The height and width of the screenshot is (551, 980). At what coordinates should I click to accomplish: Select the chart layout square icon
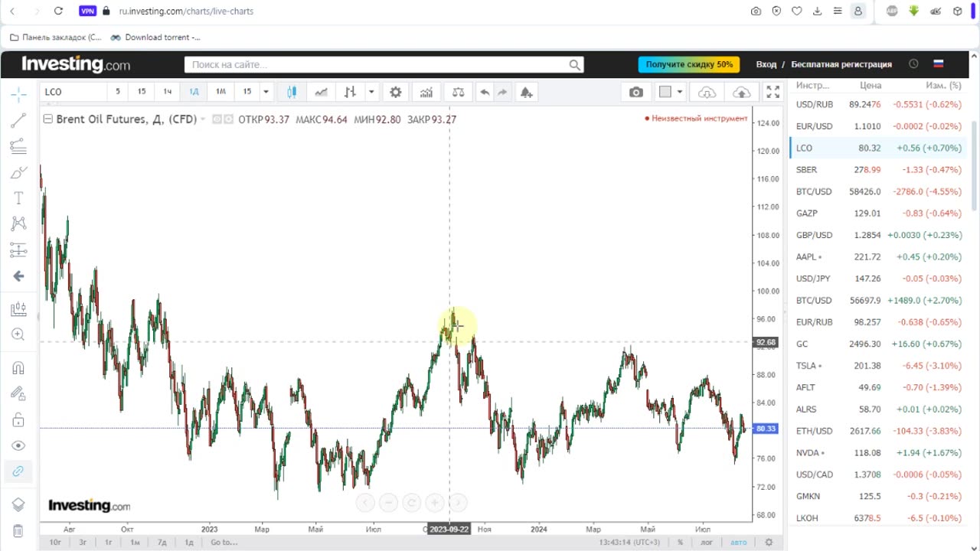coord(665,92)
